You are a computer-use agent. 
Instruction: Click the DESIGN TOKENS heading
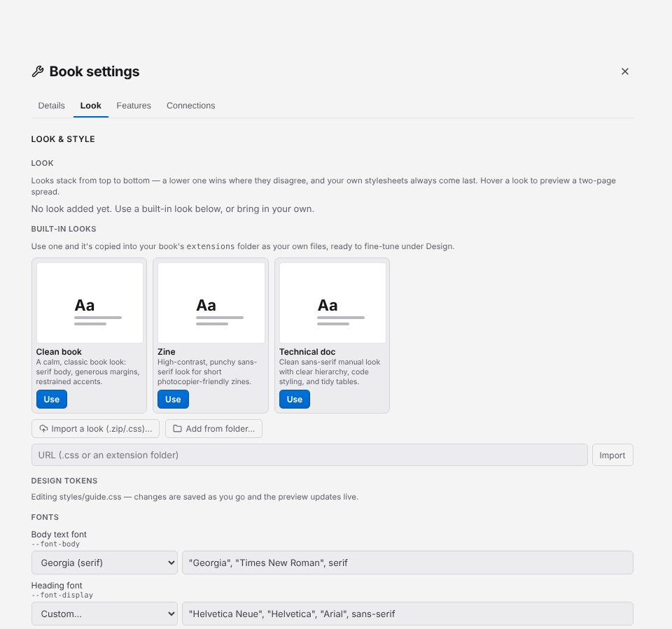point(64,481)
